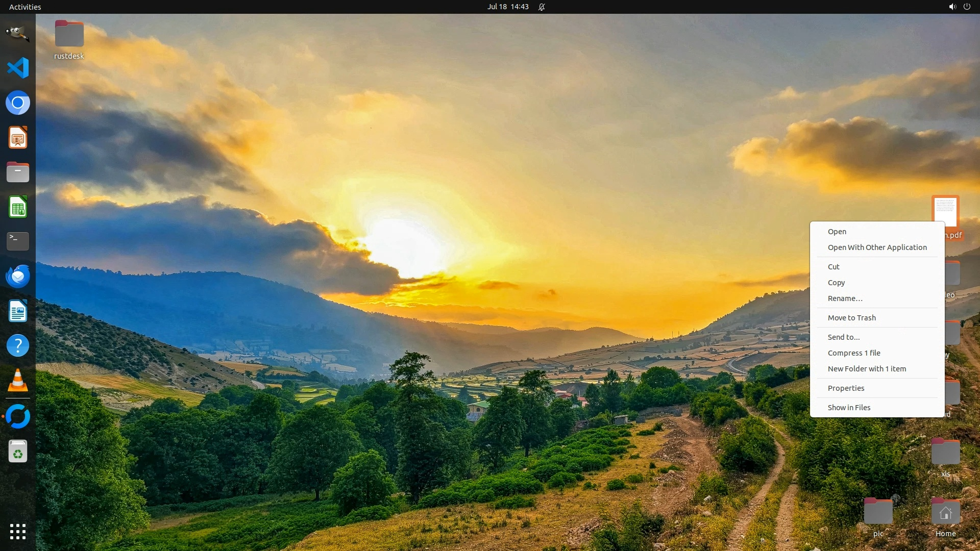This screenshot has width=980, height=551.
Task: Open the Terminal dock icon
Action: pos(18,241)
